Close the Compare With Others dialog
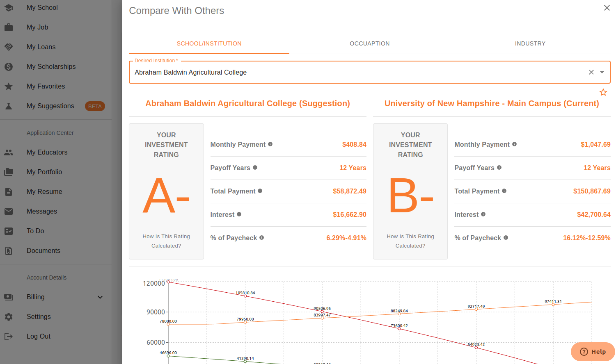 pos(607,8)
